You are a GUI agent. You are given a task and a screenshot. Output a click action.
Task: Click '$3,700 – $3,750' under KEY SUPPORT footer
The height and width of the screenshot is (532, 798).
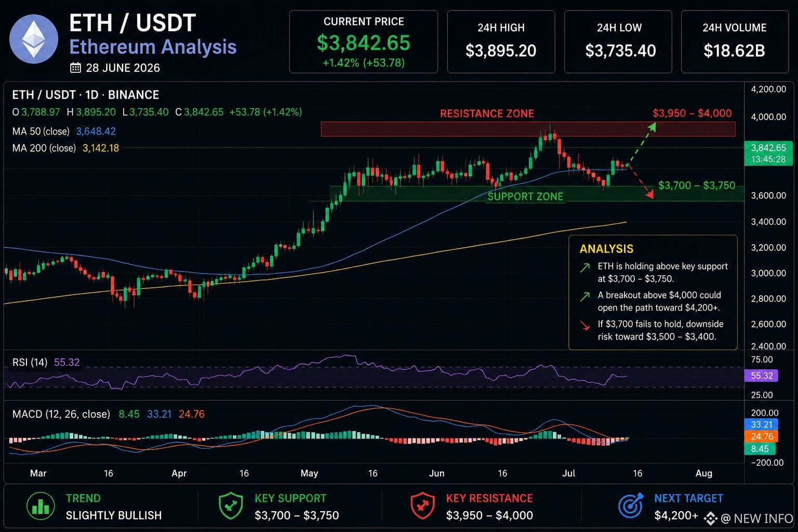coord(297,515)
